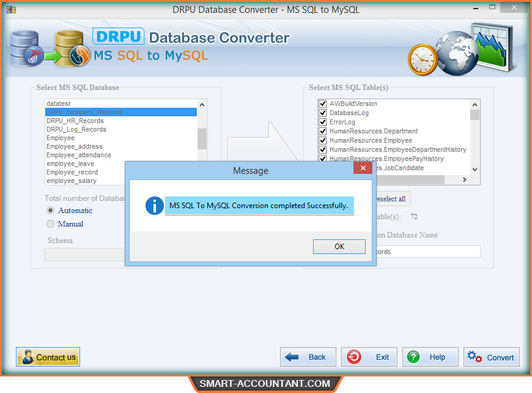Click the database list scroll-up arrow

[x=202, y=105]
